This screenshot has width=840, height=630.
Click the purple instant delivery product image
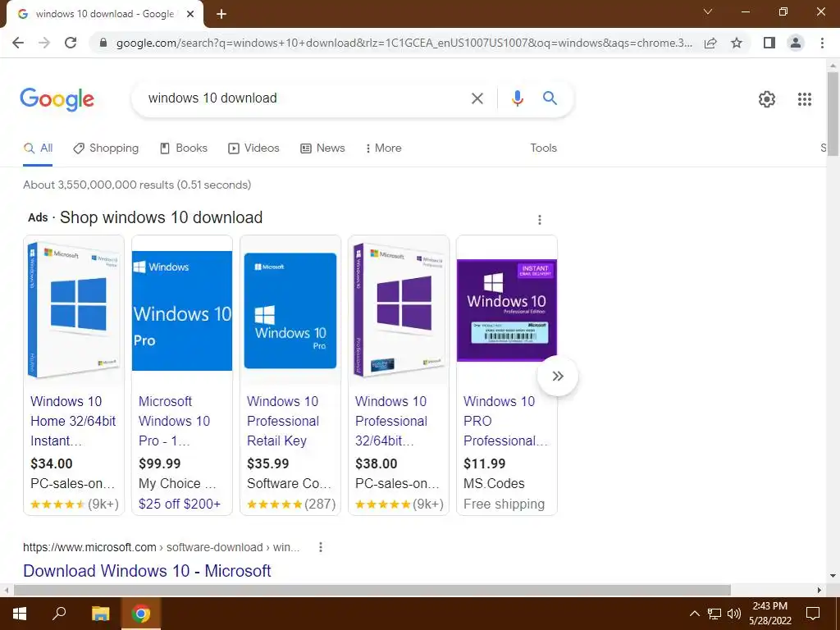pyautogui.click(x=507, y=310)
